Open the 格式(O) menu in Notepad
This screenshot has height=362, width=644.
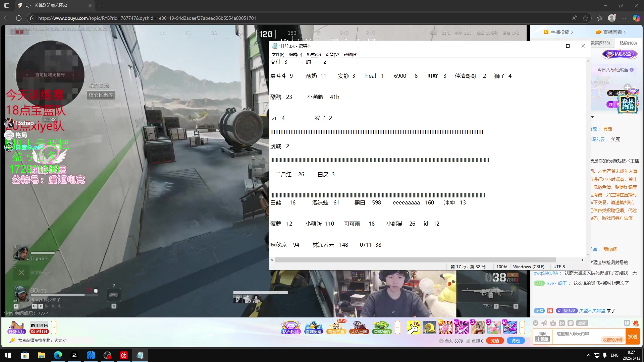tap(314, 54)
